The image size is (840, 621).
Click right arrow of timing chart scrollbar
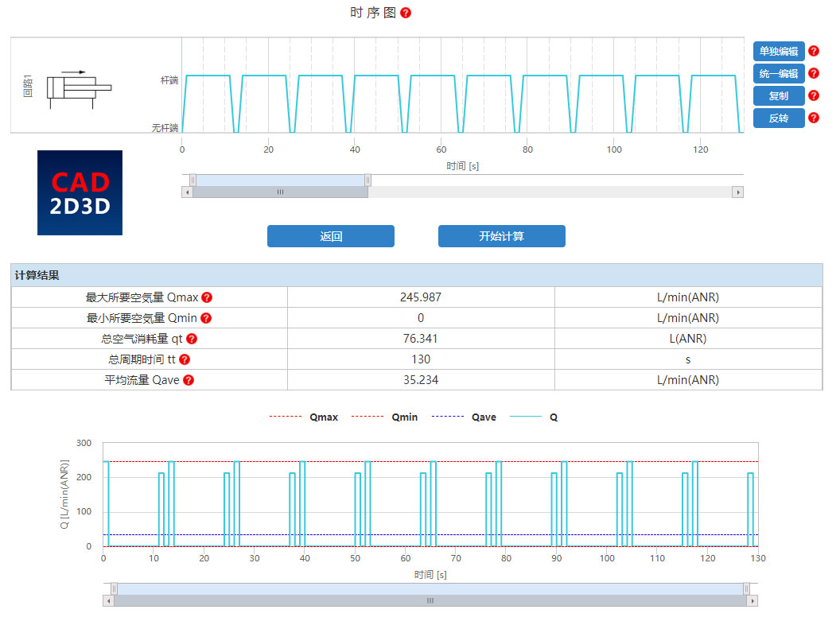tap(737, 192)
